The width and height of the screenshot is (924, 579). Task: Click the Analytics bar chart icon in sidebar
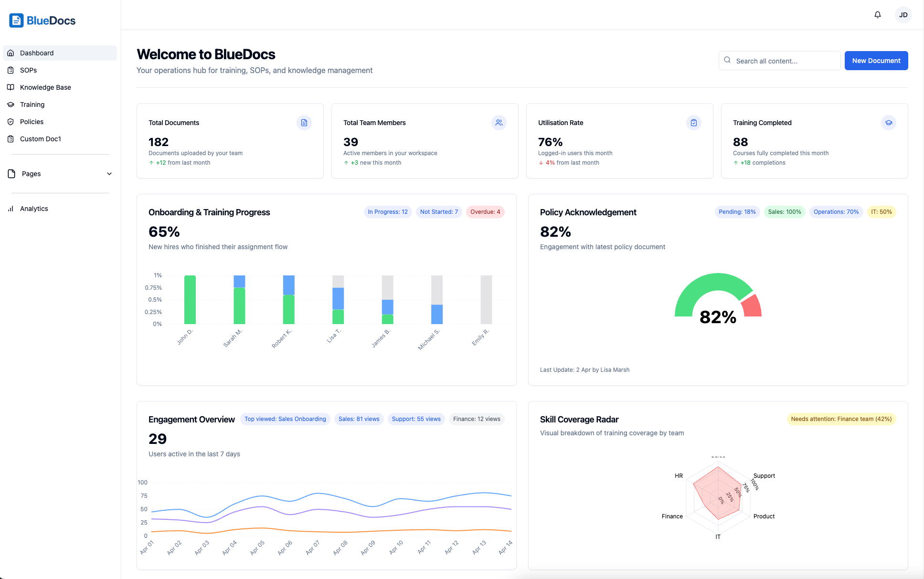tap(11, 209)
